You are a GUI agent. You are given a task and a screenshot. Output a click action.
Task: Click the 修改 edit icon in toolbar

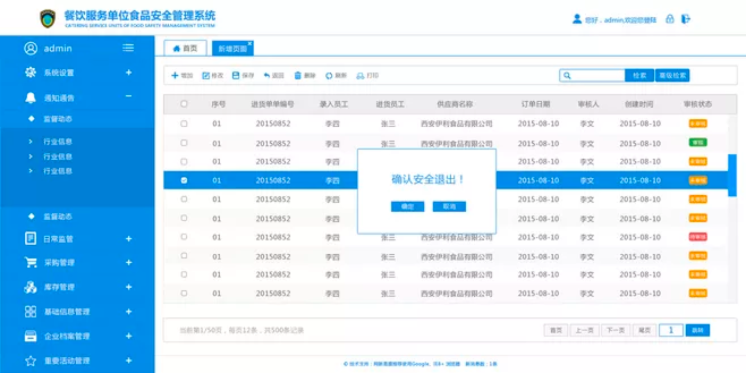[206, 76]
